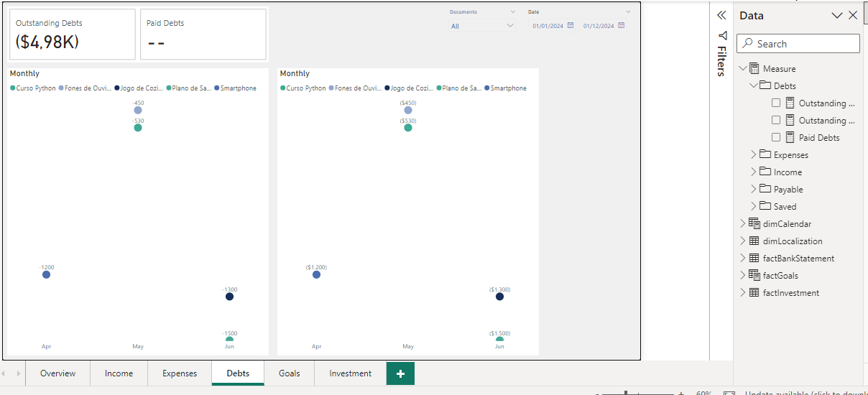Select the Paid Debts card

click(x=203, y=34)
